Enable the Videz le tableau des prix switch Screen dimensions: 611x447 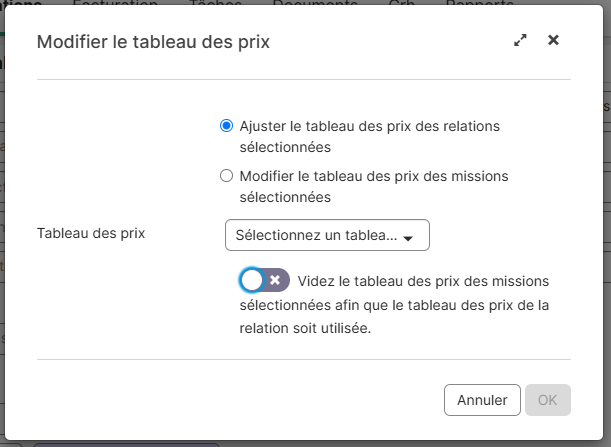[264, 280]
